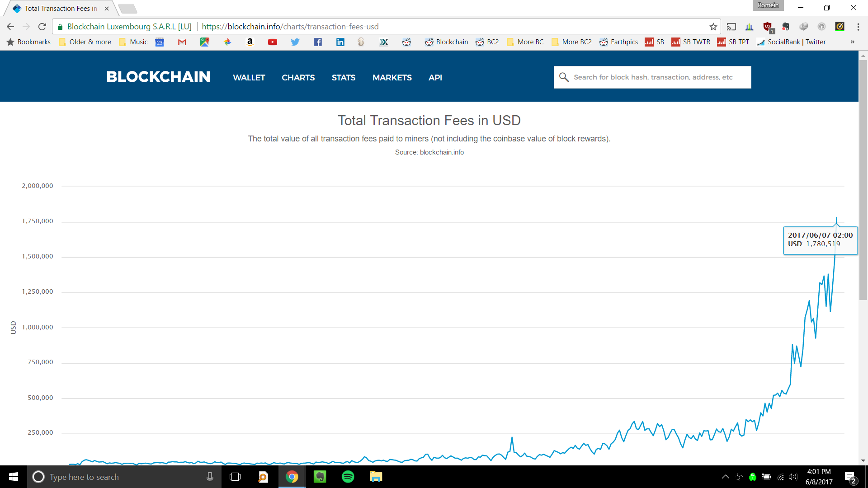Screen dimensions: 868x488
Task: Click the search magnifier icon
Action: pyautogui.click(x=565, y=77)
